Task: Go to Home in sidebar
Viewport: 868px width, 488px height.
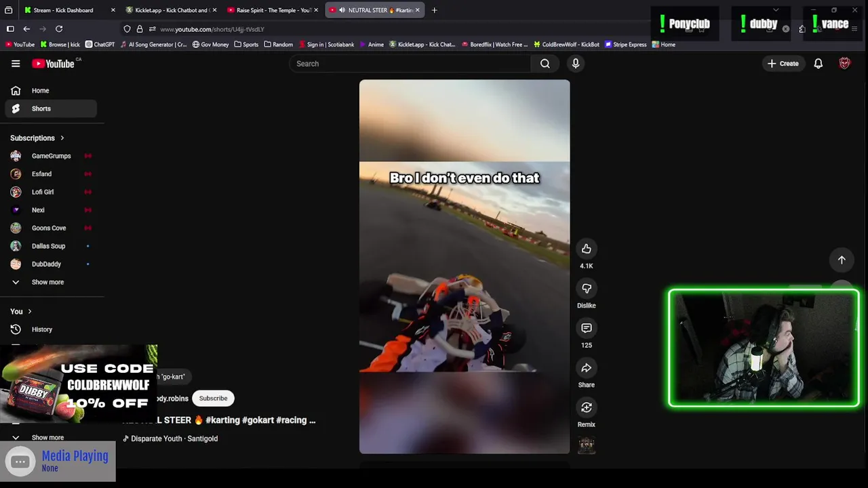Action: [x=51, y=91]
